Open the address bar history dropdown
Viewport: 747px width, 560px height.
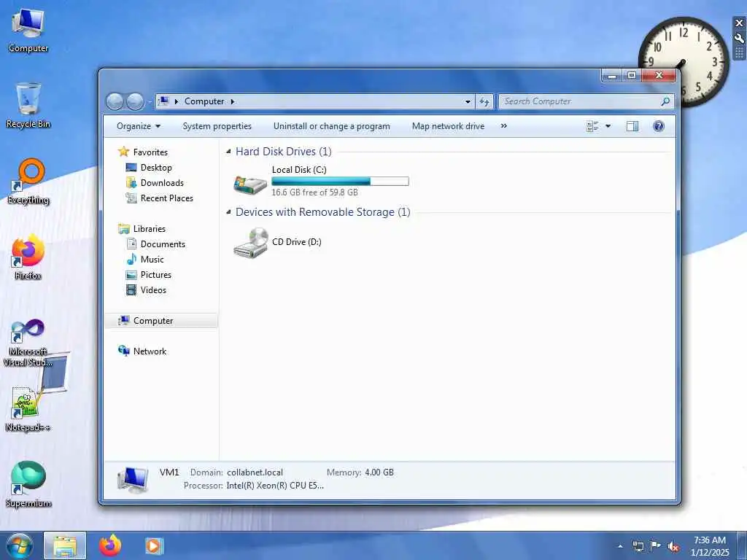468,101
